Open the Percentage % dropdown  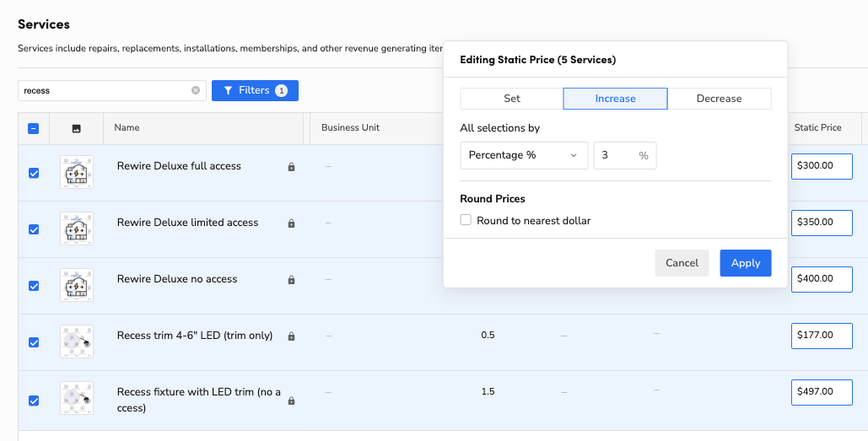[524, 155]
